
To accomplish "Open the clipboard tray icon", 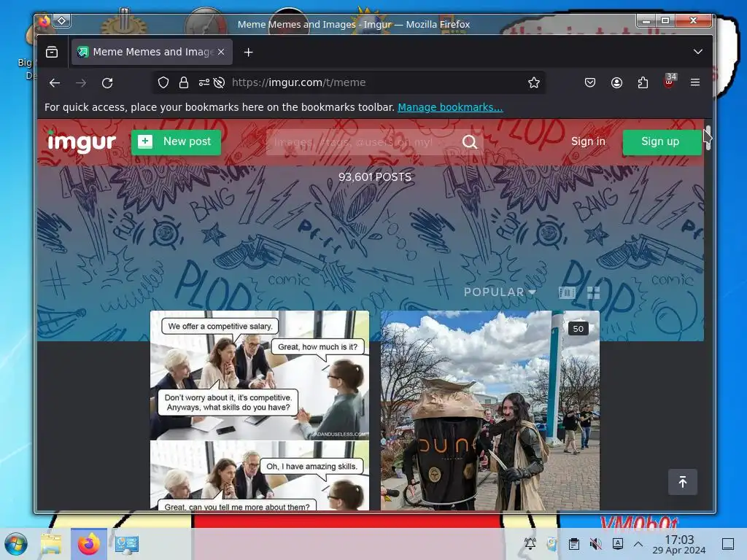I will click(573, 543).
